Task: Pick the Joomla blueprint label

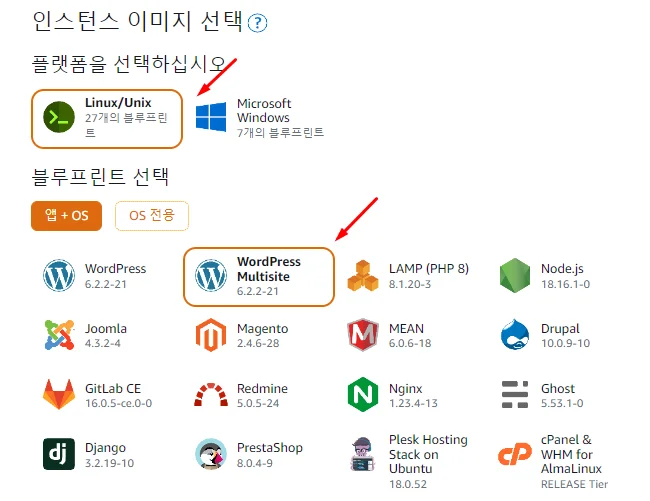Action: tap(106, 329)
